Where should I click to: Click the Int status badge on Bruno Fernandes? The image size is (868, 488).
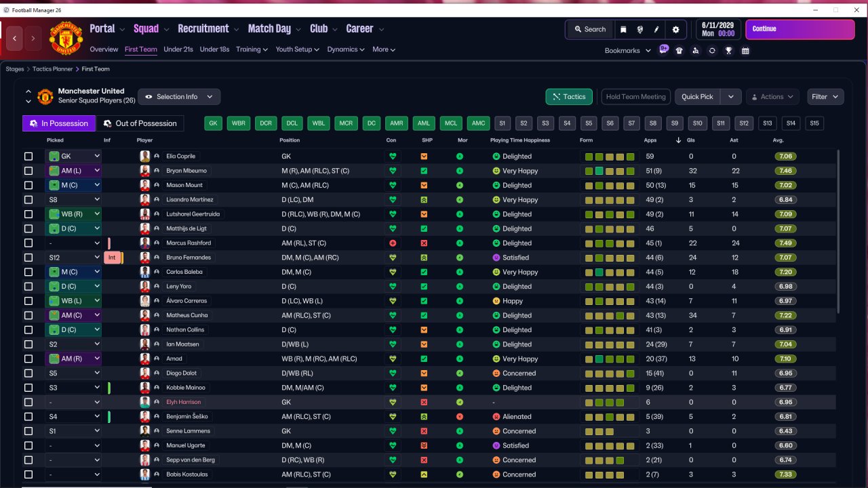(x=112, y=258)
